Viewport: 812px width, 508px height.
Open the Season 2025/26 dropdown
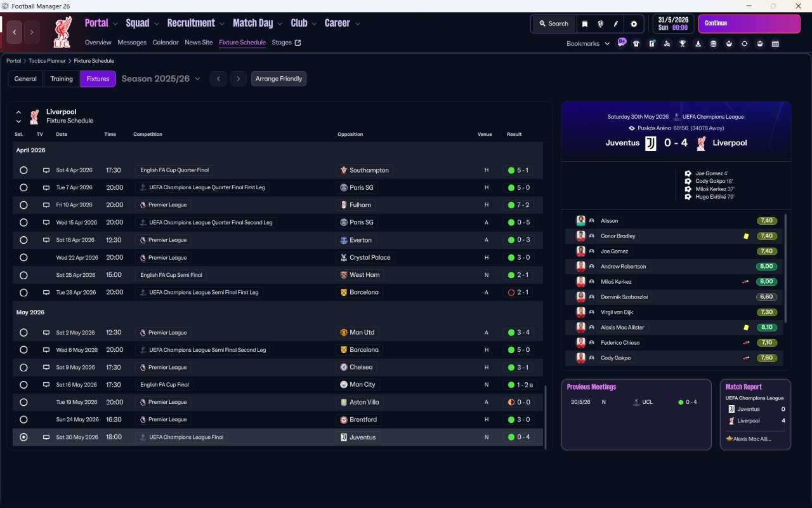160,79
